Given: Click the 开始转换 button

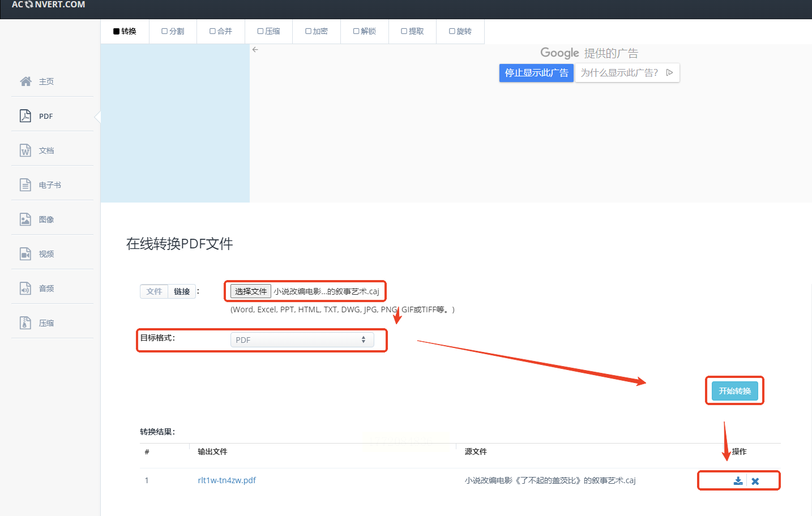Looking at the screenshot, I should pyautogui.click(x=734, y=391).
